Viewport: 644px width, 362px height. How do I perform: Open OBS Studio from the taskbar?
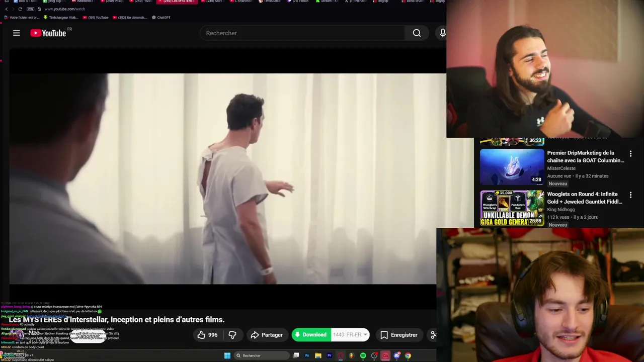point(374,355)
